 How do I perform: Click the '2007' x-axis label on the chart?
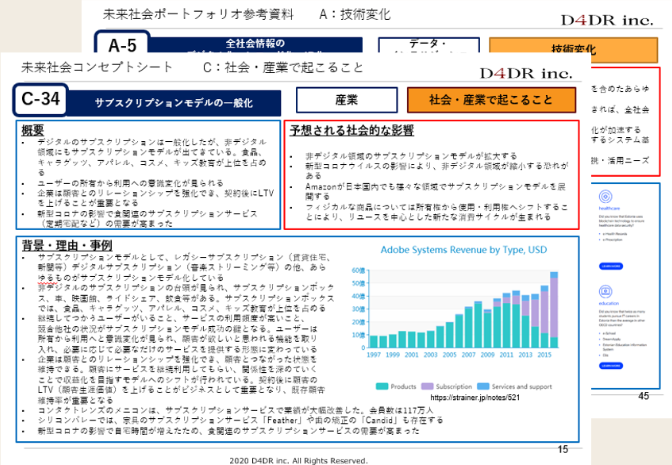468,354
